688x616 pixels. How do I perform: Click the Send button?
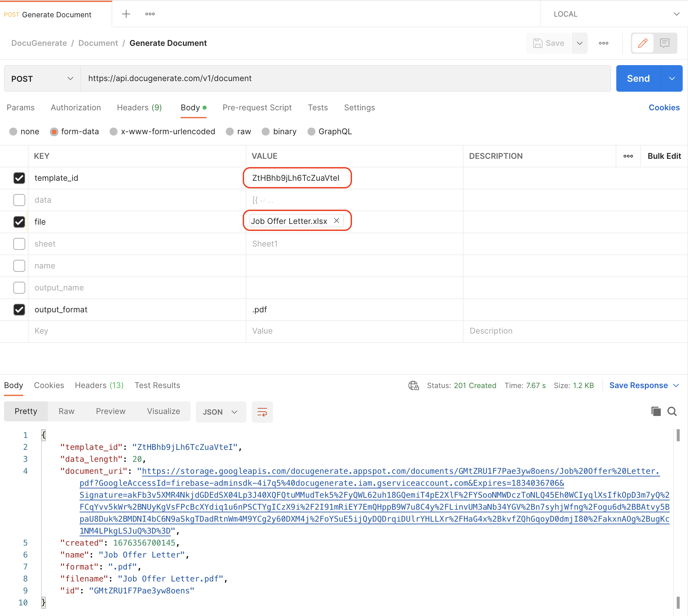point(638,78)
